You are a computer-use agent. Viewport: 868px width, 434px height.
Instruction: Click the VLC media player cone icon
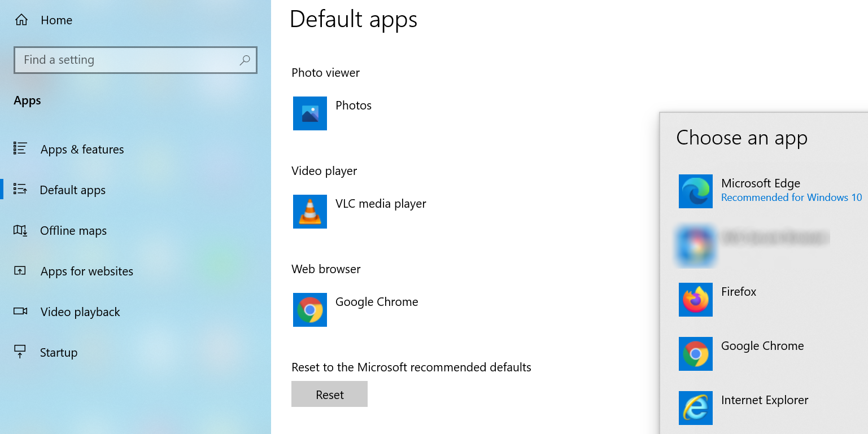(309, 211)
